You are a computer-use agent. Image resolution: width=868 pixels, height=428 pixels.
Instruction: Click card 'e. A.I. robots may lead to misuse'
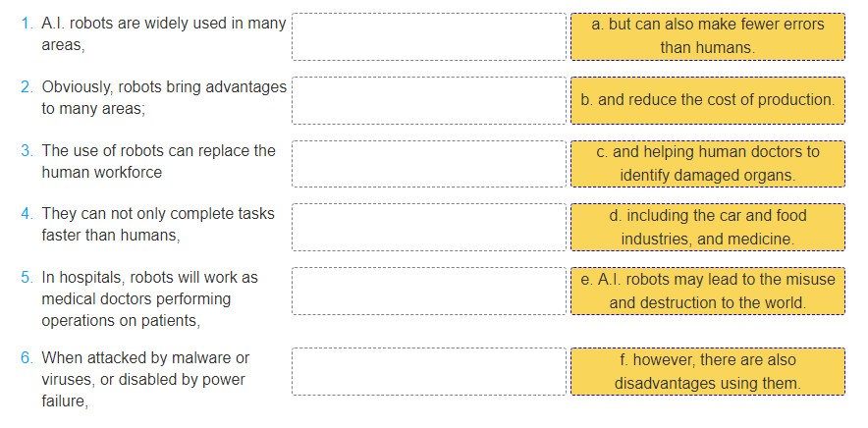[x=707, y=291]
